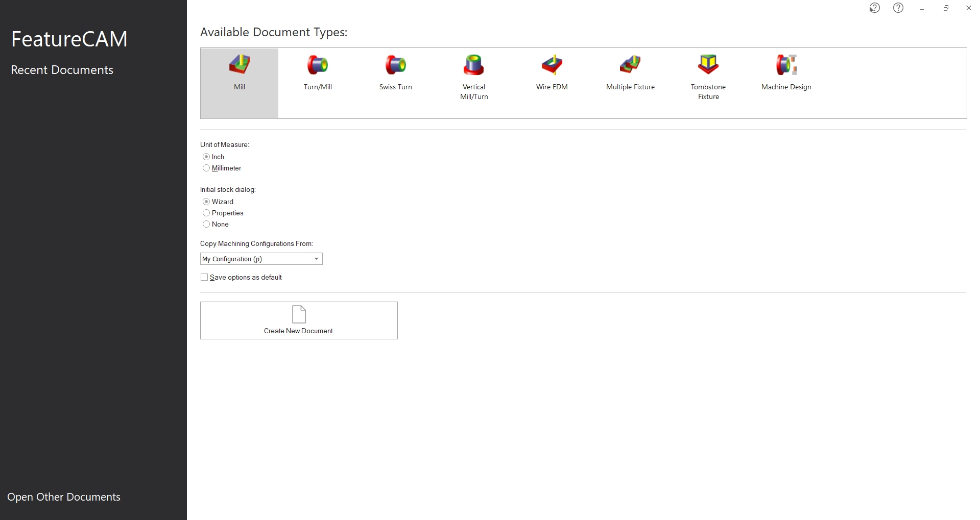This screenshot has height=520, width=980.
Task: Select the Inch unit radio button
Action: point(206,157)
